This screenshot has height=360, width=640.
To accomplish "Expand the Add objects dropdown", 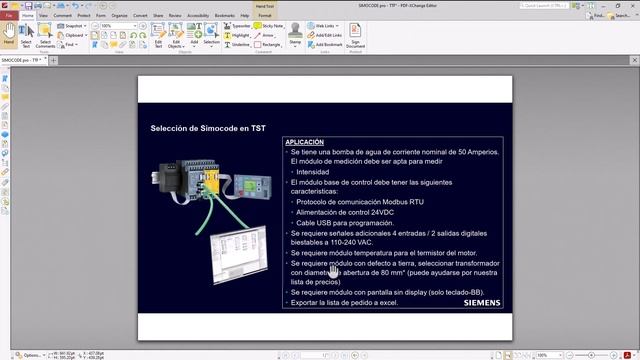I will 194,46.
